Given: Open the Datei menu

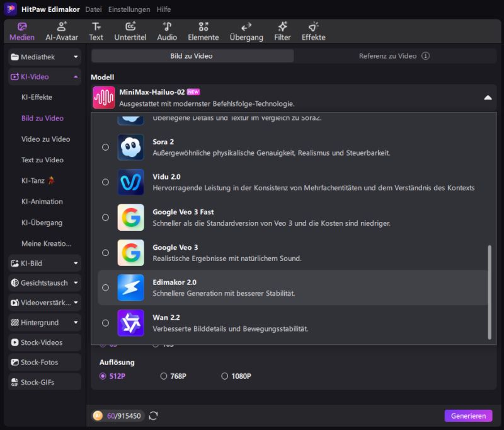Looking at the screenshot, I should (x=93, y=9).
